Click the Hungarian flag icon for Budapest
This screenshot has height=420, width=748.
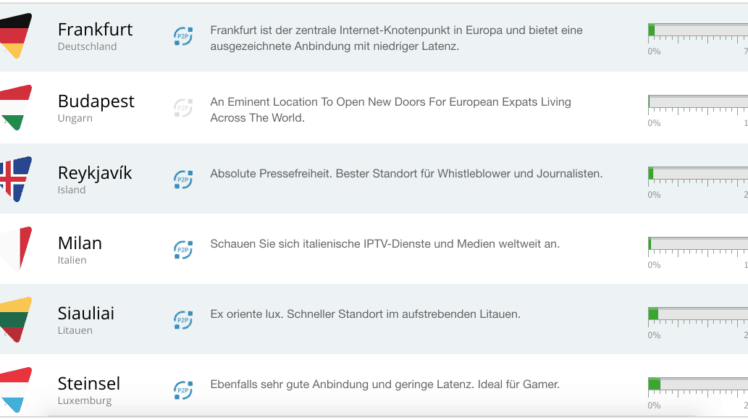(16, 107)
